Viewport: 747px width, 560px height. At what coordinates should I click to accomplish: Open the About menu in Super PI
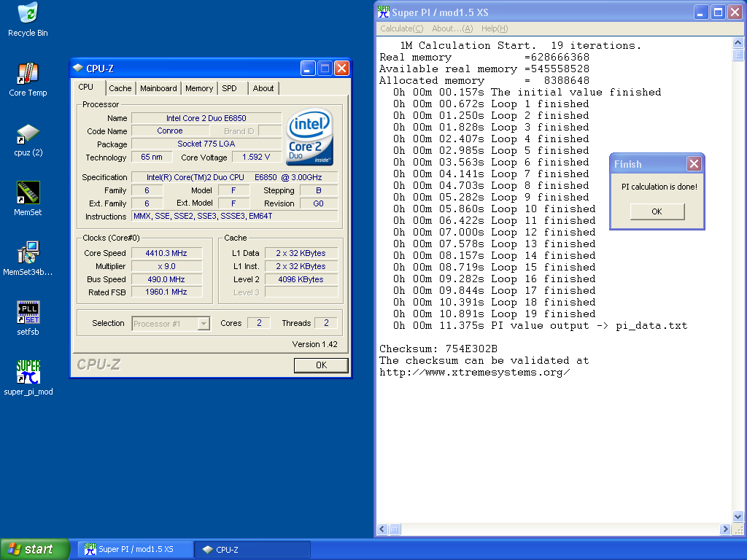coord(452,28)
